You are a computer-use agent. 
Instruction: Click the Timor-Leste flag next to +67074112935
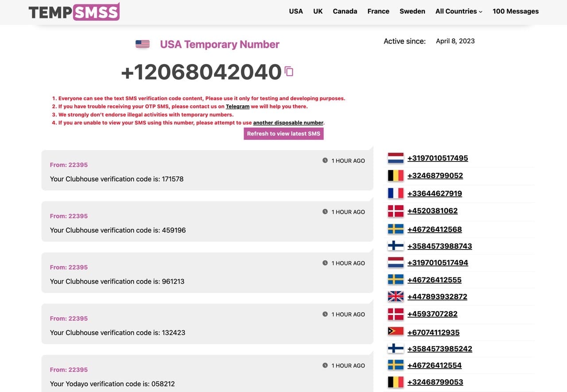coord(396,332)
